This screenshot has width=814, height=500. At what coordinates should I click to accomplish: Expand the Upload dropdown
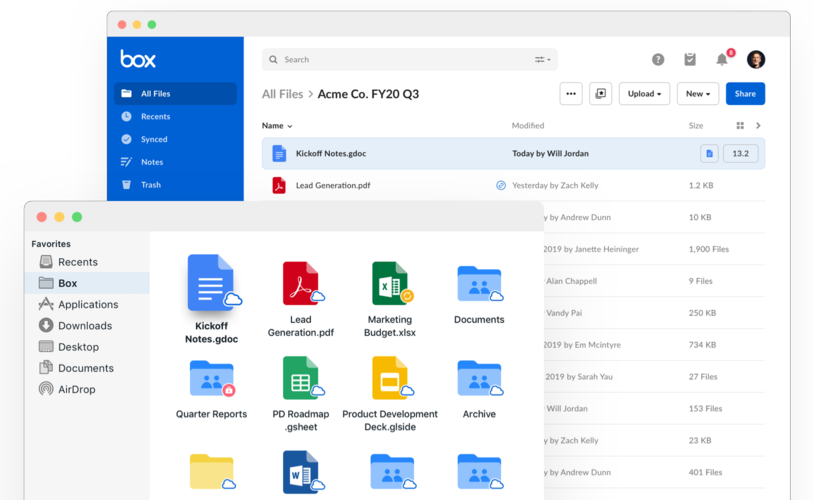(644, 94)
